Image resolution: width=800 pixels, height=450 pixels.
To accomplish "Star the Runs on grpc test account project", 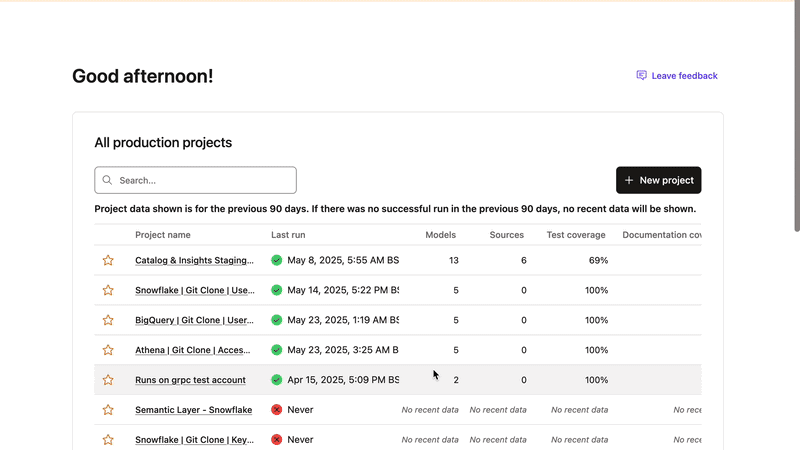I will [x=108, y=380].
